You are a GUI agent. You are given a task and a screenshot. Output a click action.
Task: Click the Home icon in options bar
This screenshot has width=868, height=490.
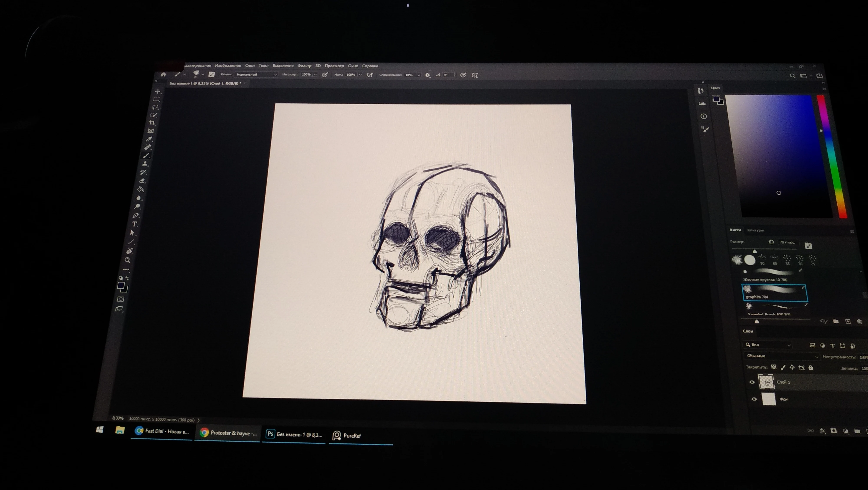pos(163,74)
